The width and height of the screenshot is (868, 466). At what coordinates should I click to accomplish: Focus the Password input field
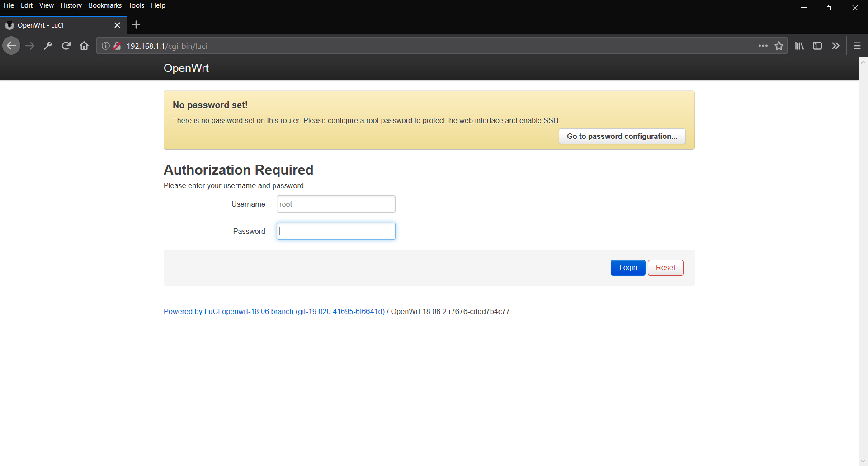[x=336, y=231]
